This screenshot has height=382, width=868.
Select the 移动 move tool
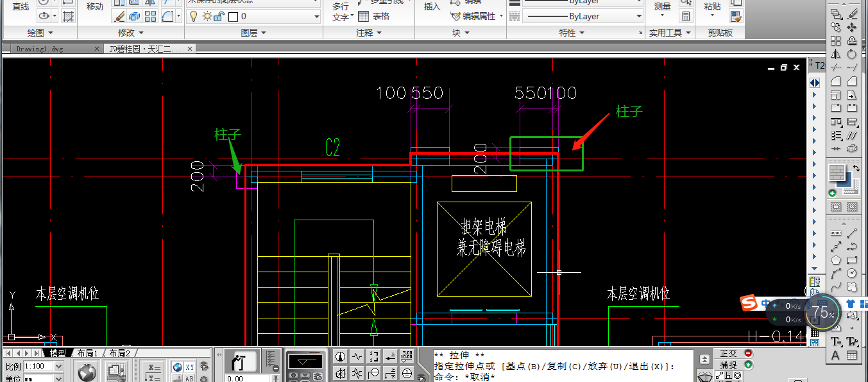click(95, 6)
